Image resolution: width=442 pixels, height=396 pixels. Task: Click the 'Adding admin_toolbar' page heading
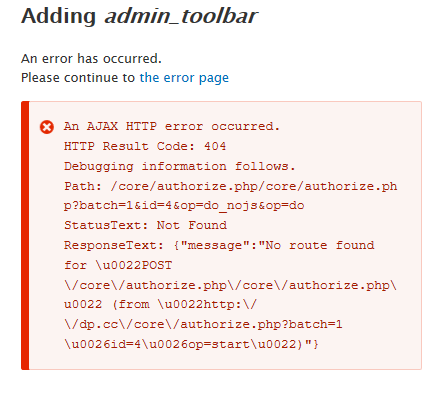tap(139, 16)
